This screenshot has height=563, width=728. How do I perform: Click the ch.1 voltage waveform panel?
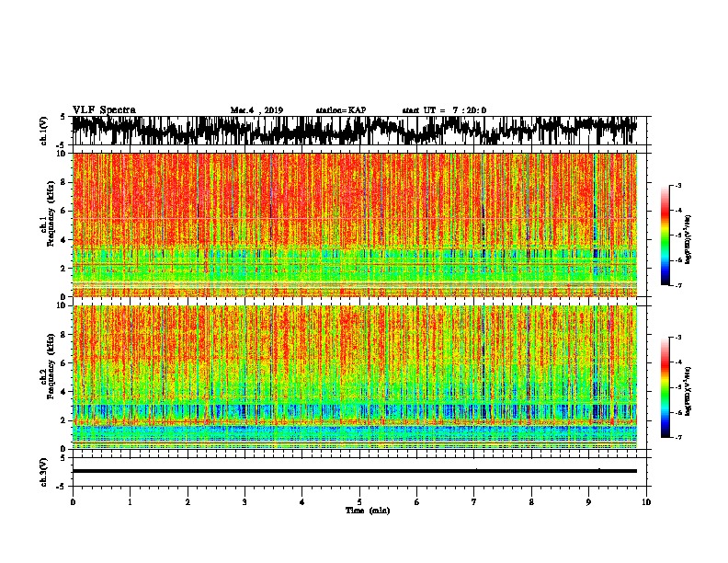(x=359, y=131)
